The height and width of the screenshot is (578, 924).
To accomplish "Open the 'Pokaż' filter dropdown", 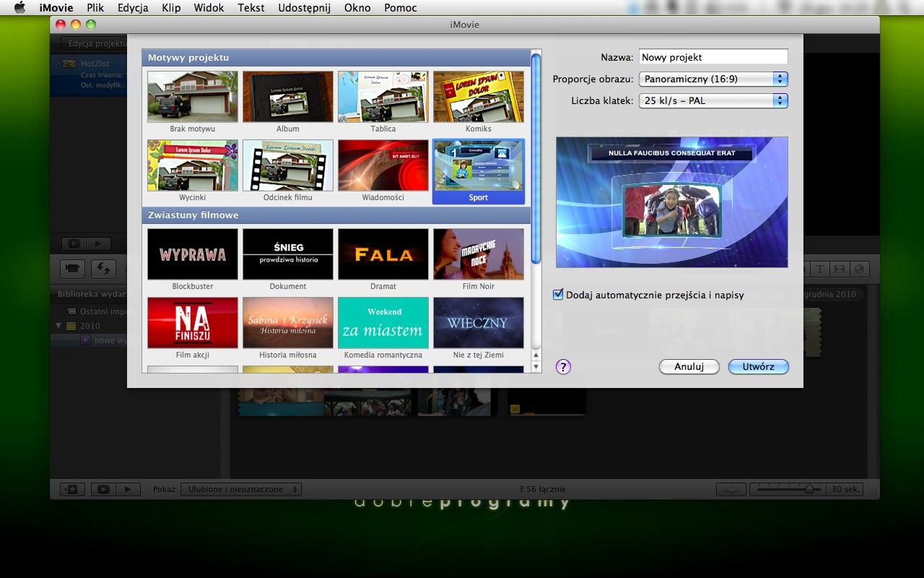I will coord(241,489).
